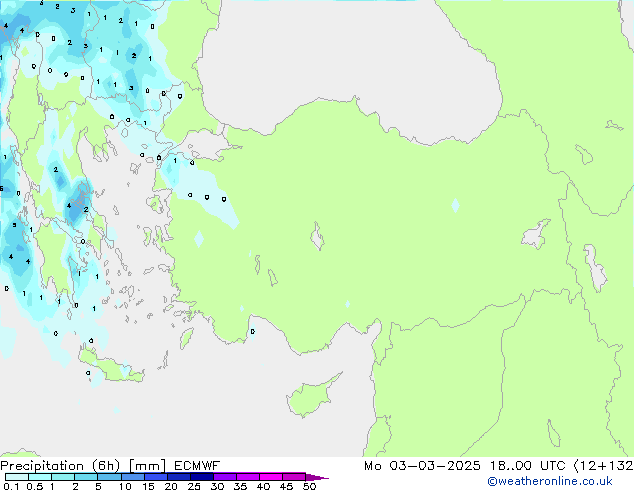Click the '10' legend scale label
The image size is (634, 490).
pyautogui.click(x=125, y=486)
